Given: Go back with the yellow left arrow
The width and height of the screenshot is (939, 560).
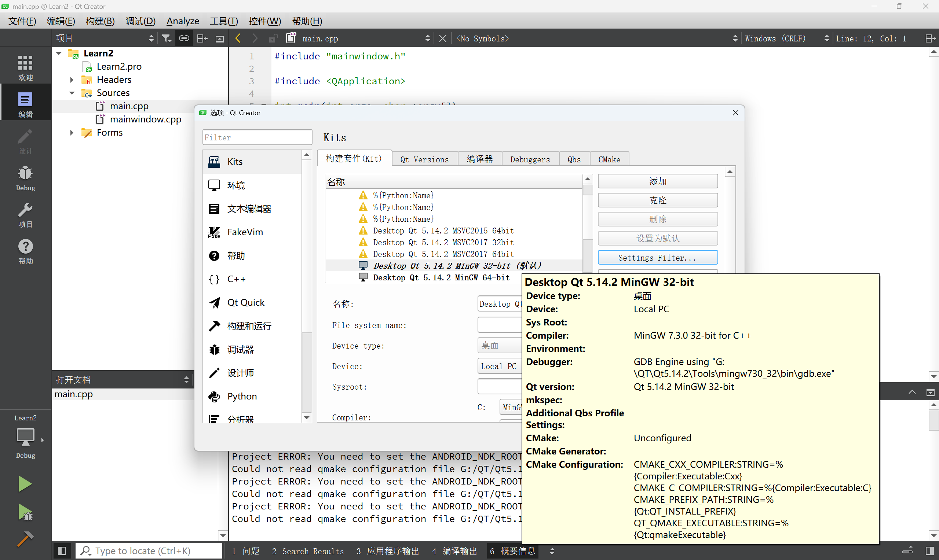Looking at the screenshot, I should point(238,38).
